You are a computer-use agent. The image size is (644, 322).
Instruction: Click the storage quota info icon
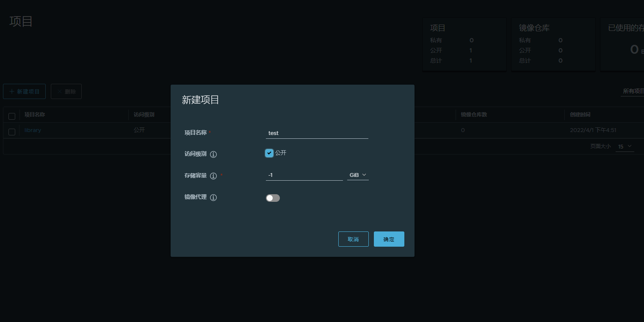click(x=213, y=176)
